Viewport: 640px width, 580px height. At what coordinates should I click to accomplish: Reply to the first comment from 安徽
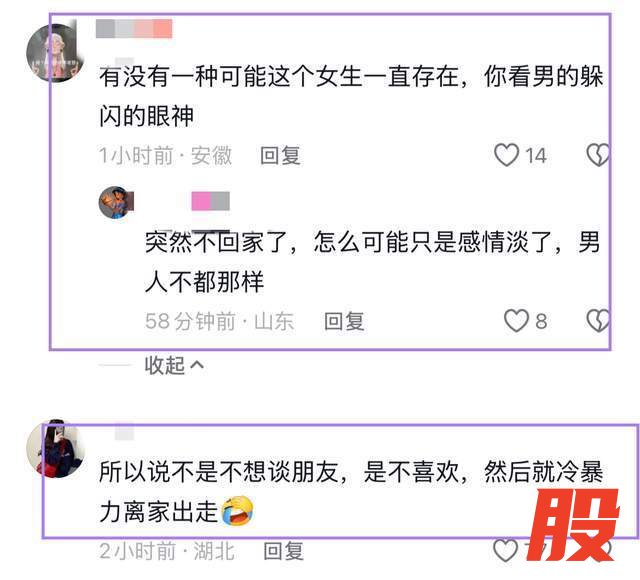(x=280, y=156)
